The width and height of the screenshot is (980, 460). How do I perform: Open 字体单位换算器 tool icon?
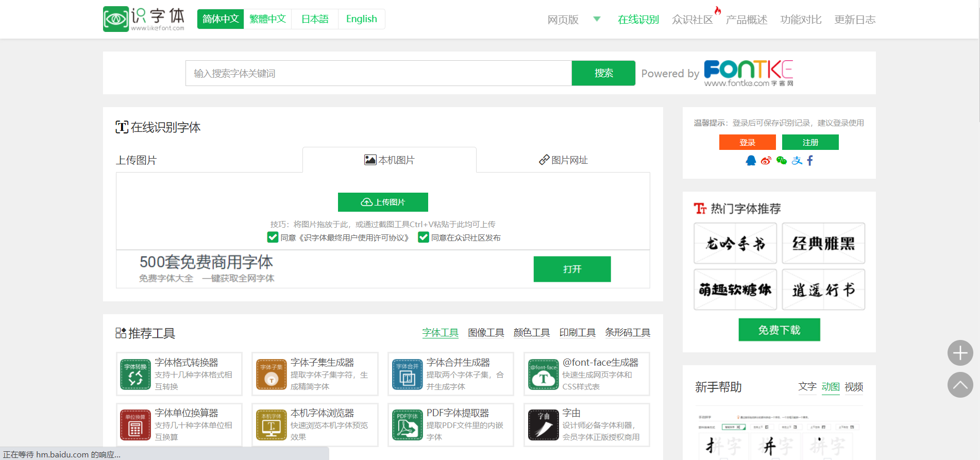136,425
